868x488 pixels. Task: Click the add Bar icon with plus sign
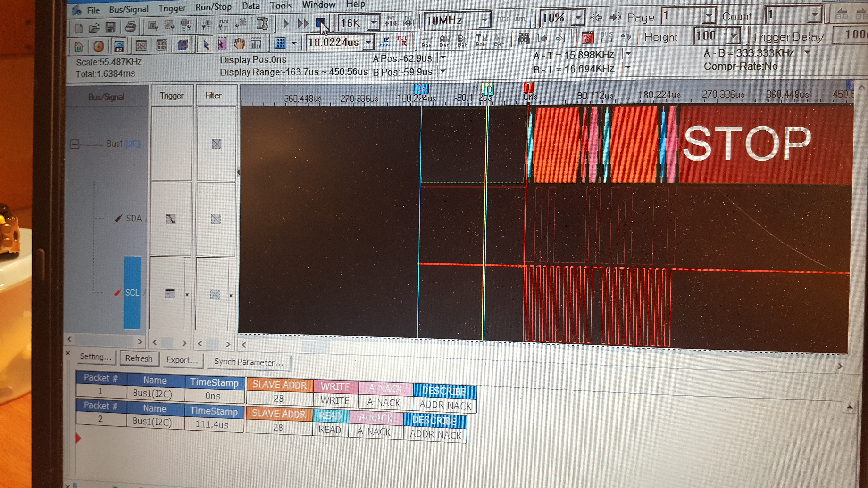tap(499, 40)
